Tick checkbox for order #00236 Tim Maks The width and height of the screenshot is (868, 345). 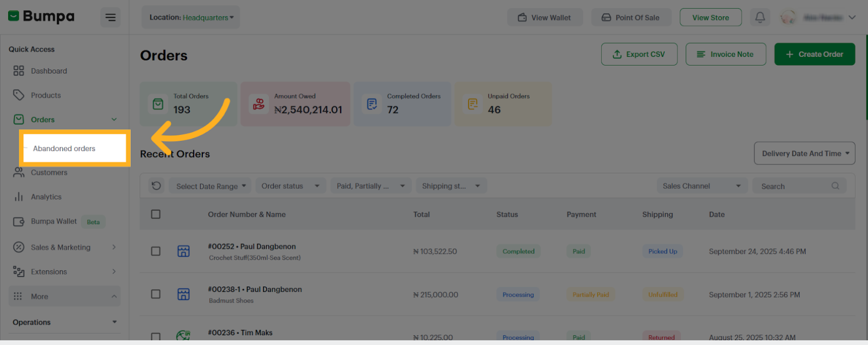(x=156, y=337)
